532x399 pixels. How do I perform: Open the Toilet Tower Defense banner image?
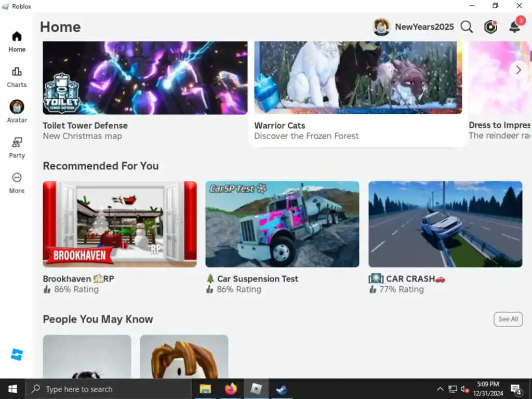145,78
